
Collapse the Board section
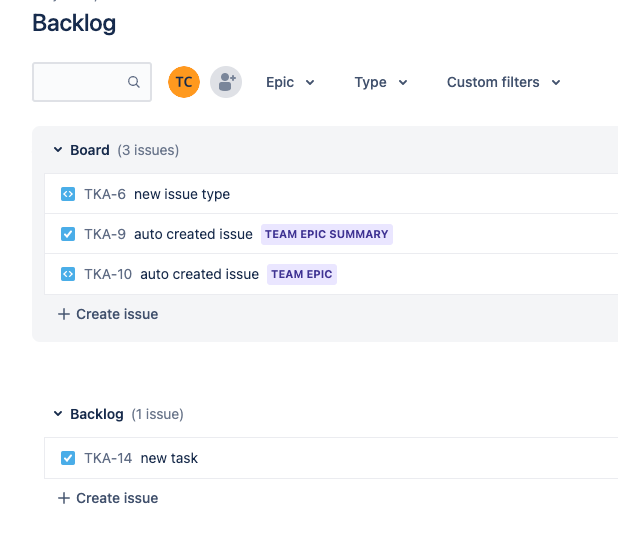tap(58, 150)
